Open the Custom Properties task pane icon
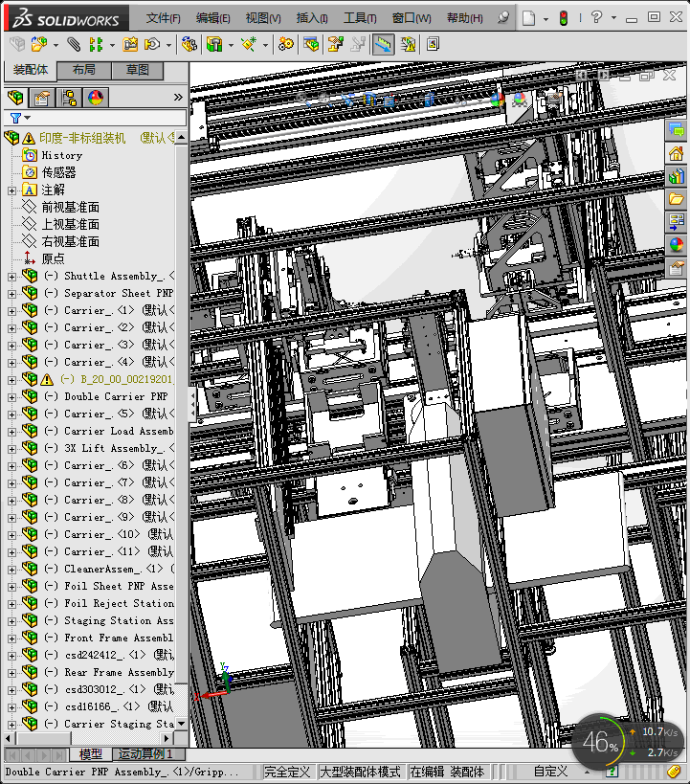Viewport: 690px width, 784px height. pyautogui.click(x=676, y=268)
